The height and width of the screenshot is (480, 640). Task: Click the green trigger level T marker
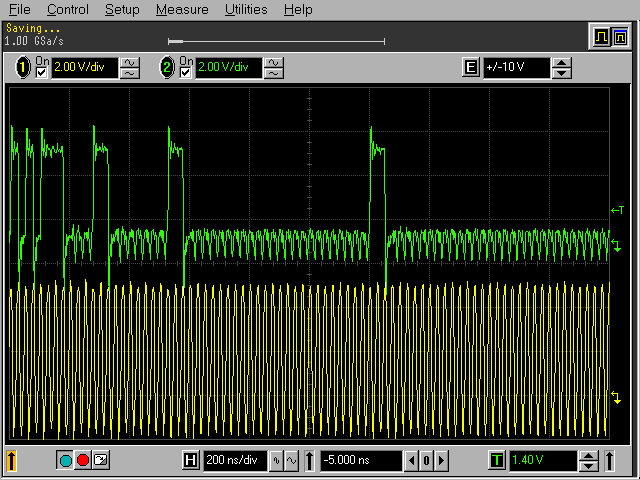[x=617, y=210]
